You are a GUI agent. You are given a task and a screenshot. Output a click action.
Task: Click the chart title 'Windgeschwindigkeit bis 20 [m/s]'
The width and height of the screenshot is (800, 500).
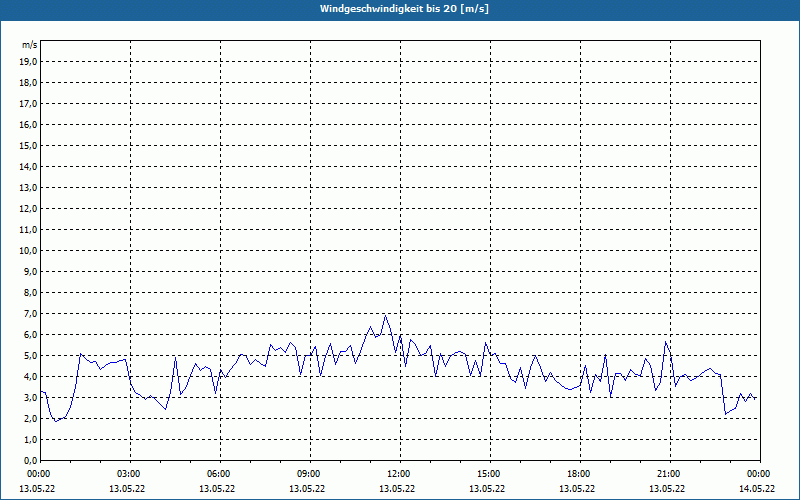click(x=404, y=9)
